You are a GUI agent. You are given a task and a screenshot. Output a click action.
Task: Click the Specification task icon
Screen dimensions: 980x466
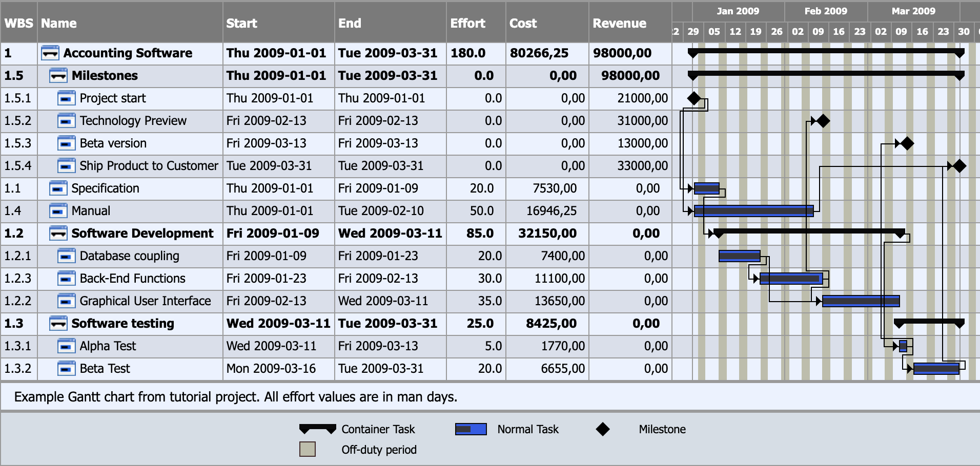[x=58, y=188]
